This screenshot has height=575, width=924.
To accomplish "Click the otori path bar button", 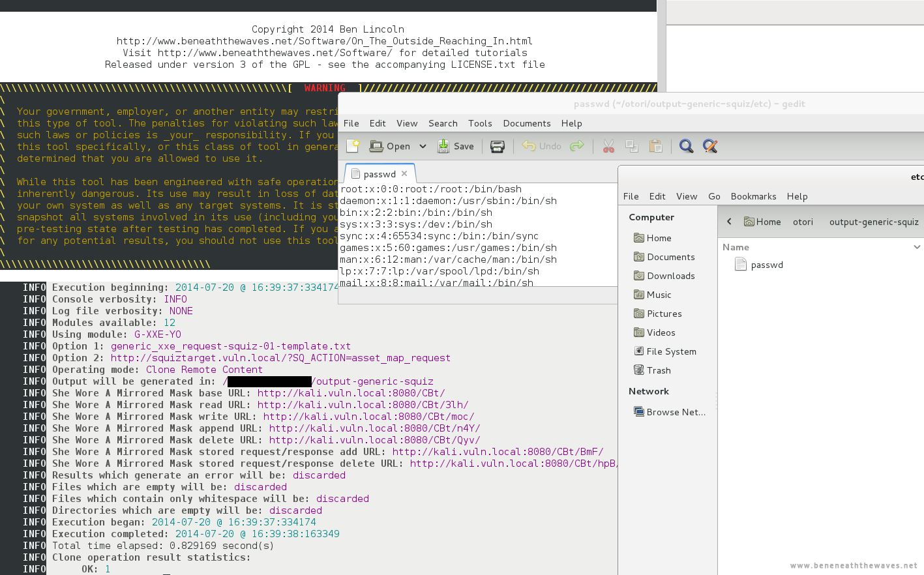I will tap(803, 222).
